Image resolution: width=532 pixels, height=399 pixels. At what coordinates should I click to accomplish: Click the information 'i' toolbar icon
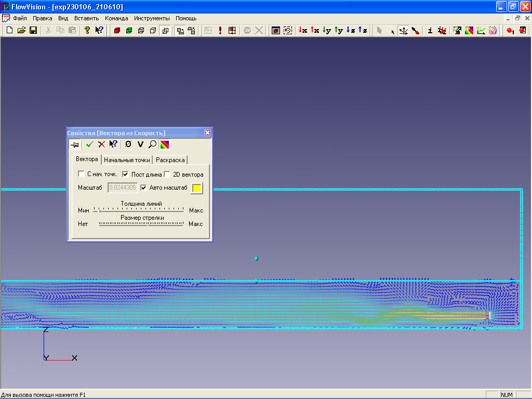click(x=430, y=31)
